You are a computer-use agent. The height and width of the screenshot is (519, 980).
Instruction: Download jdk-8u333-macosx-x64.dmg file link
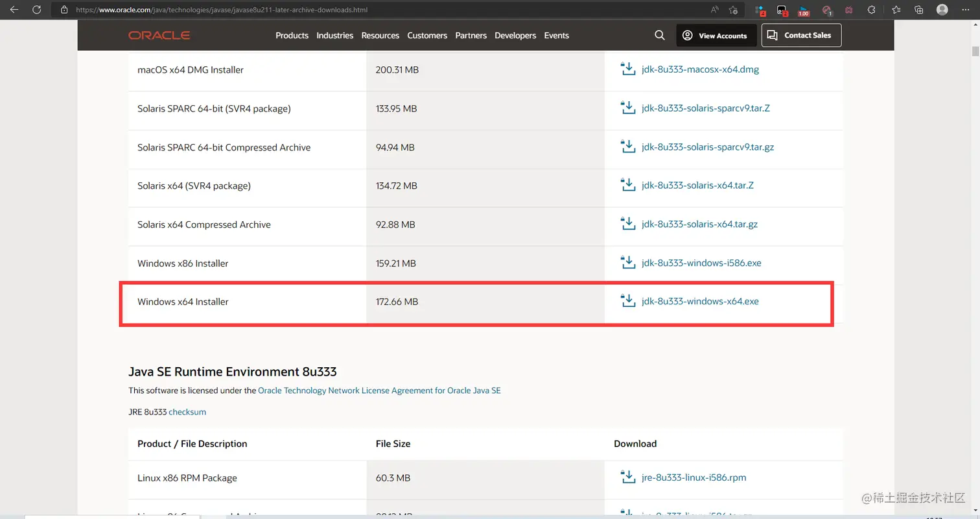click(x=700, y=69)
